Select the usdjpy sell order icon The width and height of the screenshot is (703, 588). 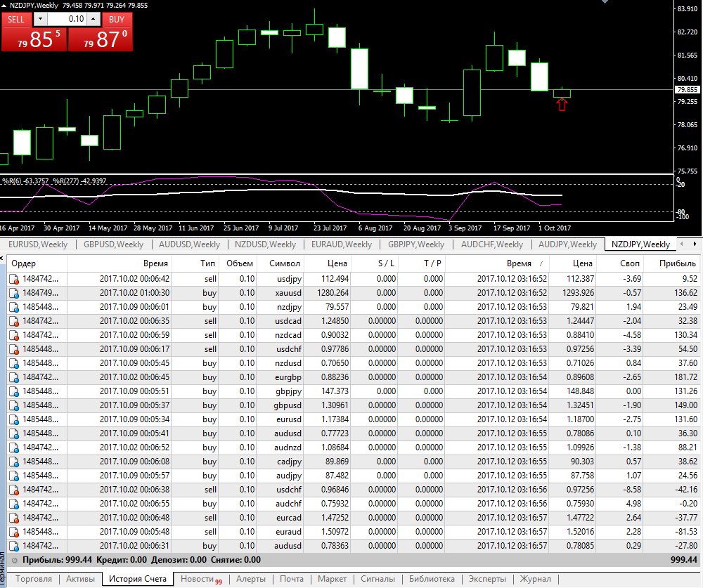pyautogui.click(x=14, y=279)
